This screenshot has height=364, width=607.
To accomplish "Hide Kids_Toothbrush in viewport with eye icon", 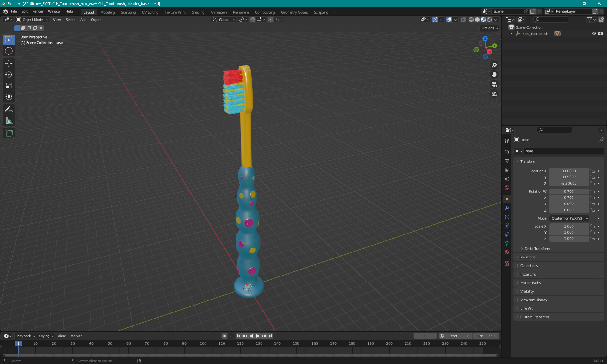I will [x=594, y=33].
